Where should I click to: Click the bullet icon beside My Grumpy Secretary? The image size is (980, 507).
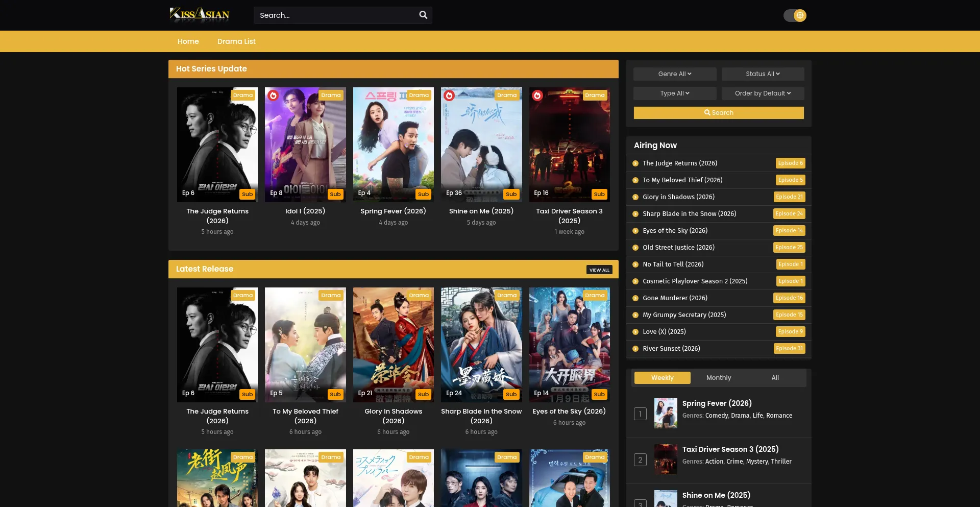(x=635, y=315)
